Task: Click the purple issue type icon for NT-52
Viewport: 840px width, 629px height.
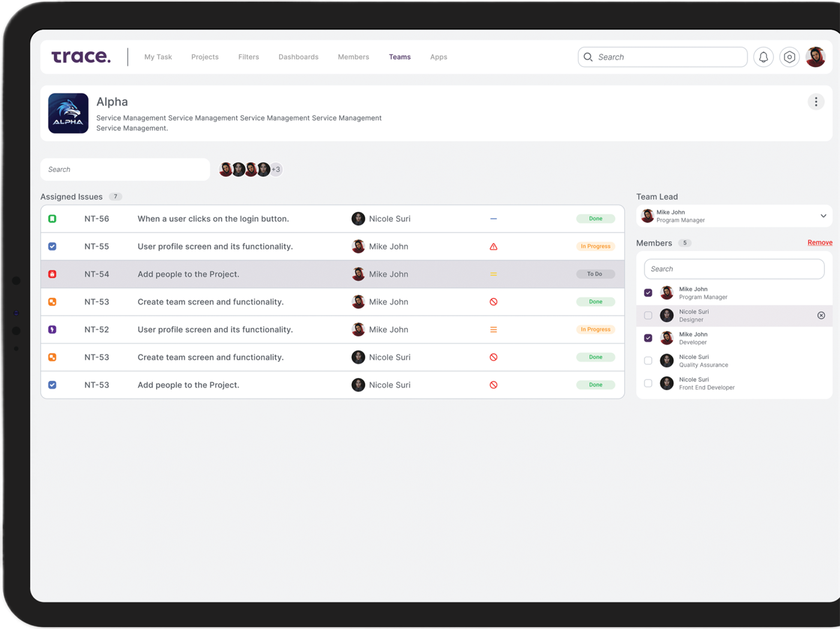Action: point(52,330)
